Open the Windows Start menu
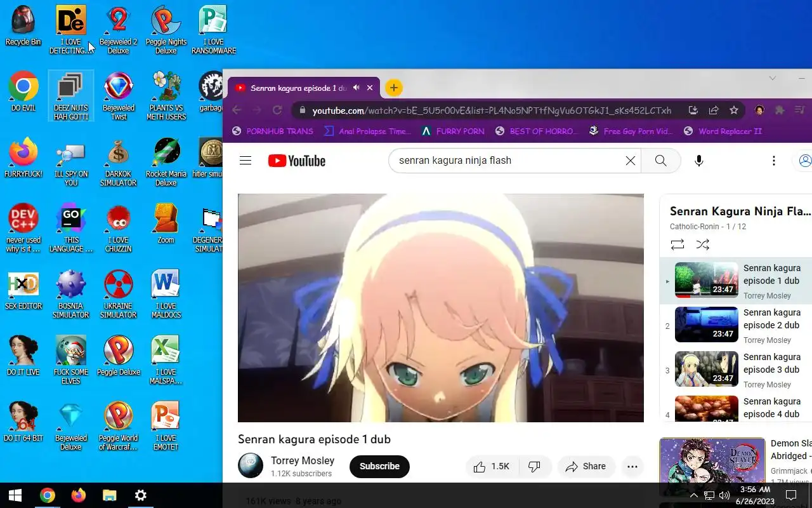Image resolution: width=812 pixels, height=508 pixels. 15,495
